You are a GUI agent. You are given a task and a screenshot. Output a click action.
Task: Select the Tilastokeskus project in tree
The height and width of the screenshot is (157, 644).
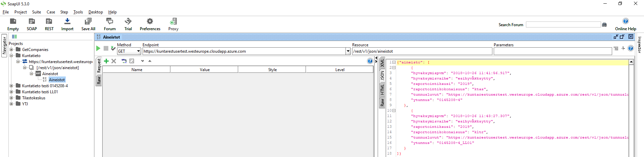pyautogui.click(x=34, y=98)
